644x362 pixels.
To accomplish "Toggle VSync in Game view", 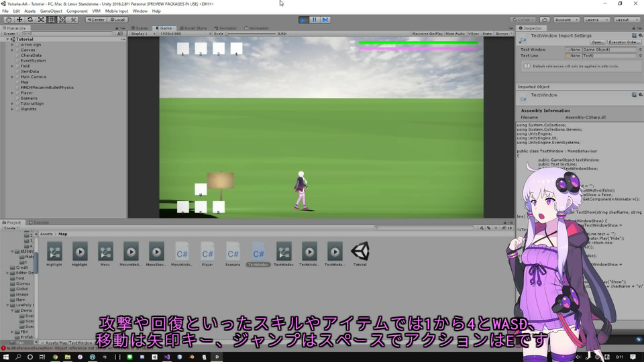I will 474,34.
